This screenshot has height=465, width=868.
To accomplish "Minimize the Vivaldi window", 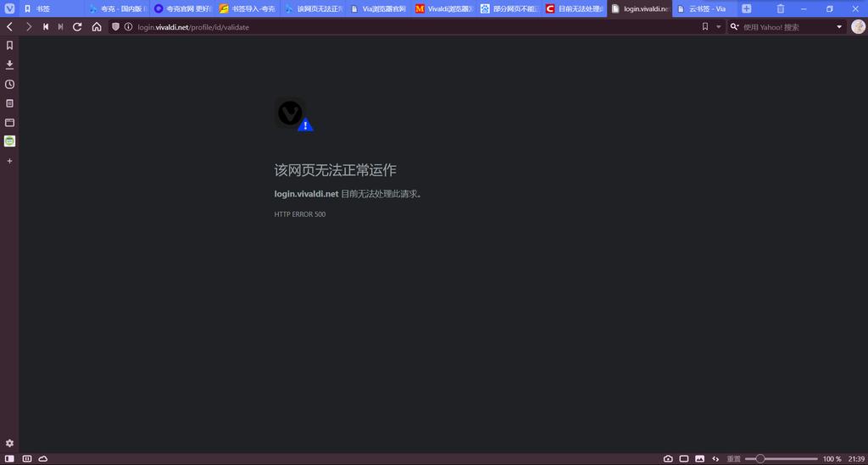I will point(804,8).
